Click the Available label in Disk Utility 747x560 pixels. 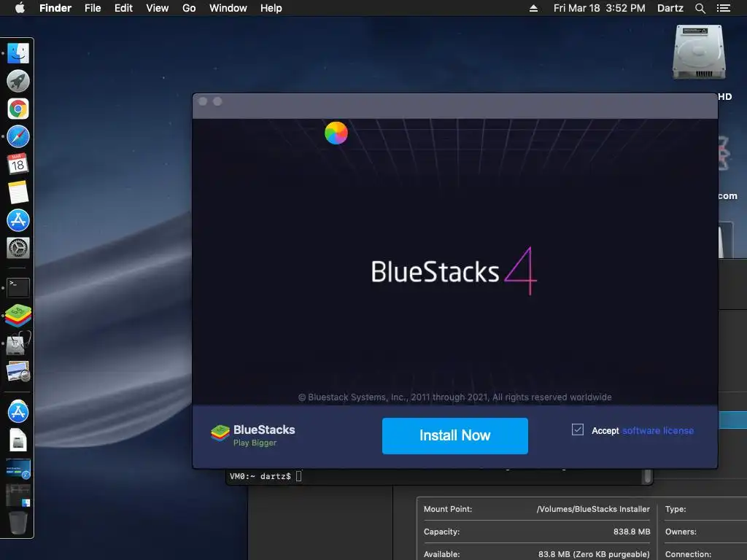pyautogui.click(x=441, y=554)
